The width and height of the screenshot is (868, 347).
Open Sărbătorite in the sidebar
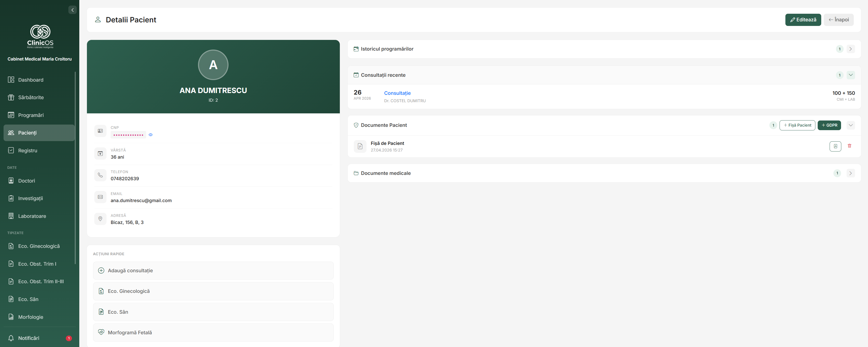point(39,97)
